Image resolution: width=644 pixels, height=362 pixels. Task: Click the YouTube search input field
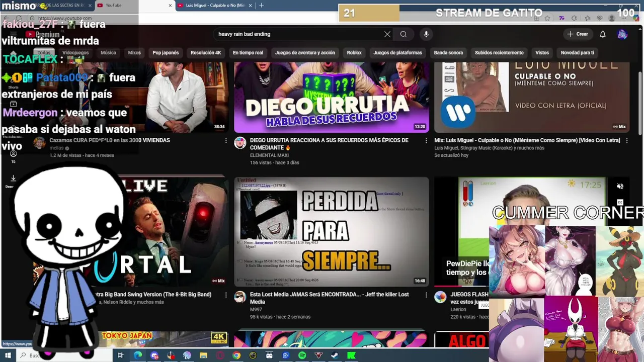pyautogui.click(x=297, y=34)
